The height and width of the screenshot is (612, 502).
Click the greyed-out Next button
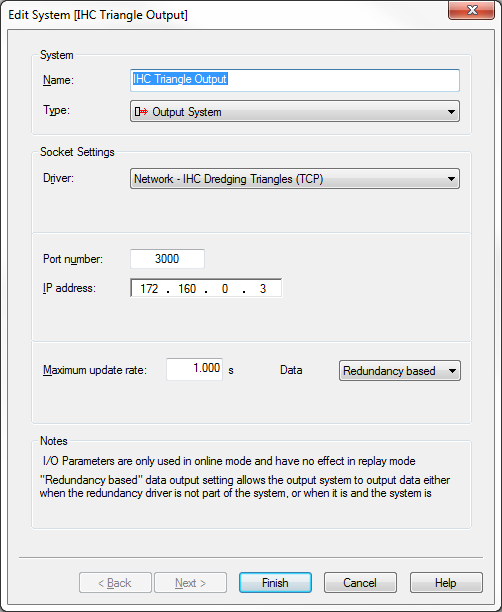(190, 583)
